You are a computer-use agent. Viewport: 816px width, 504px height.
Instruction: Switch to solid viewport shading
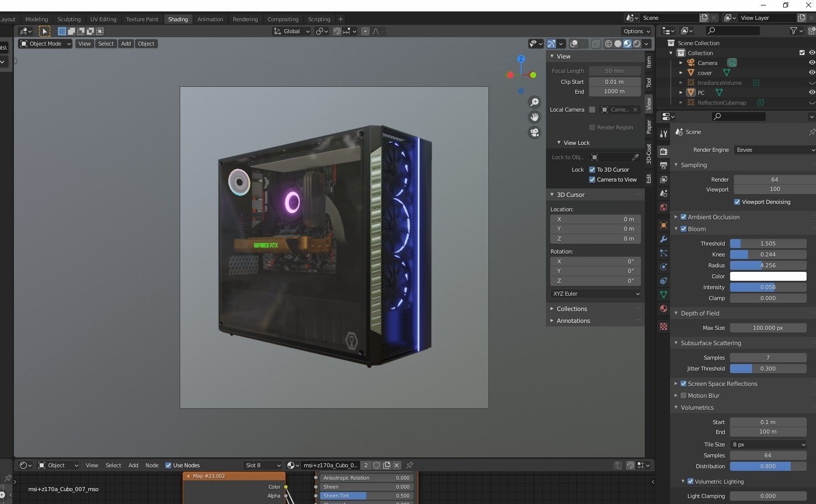618,44
